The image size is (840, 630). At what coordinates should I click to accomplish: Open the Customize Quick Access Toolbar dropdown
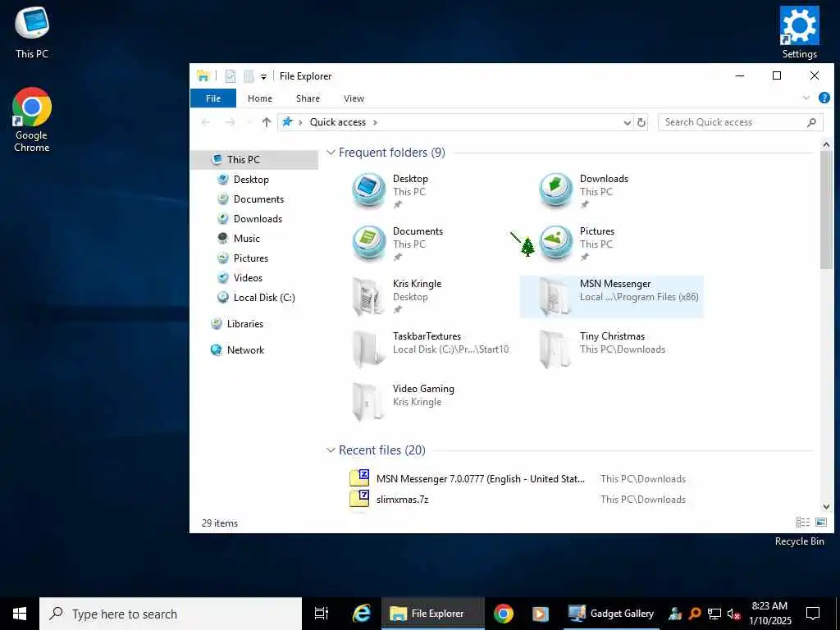pyautogui.click(x=263, y=76)
